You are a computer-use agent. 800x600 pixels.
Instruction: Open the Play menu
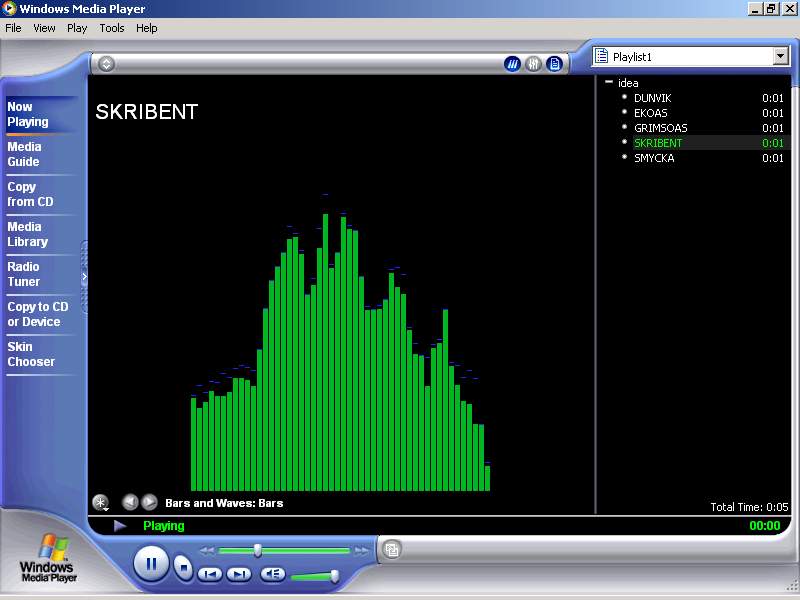[x=77, y=28]
